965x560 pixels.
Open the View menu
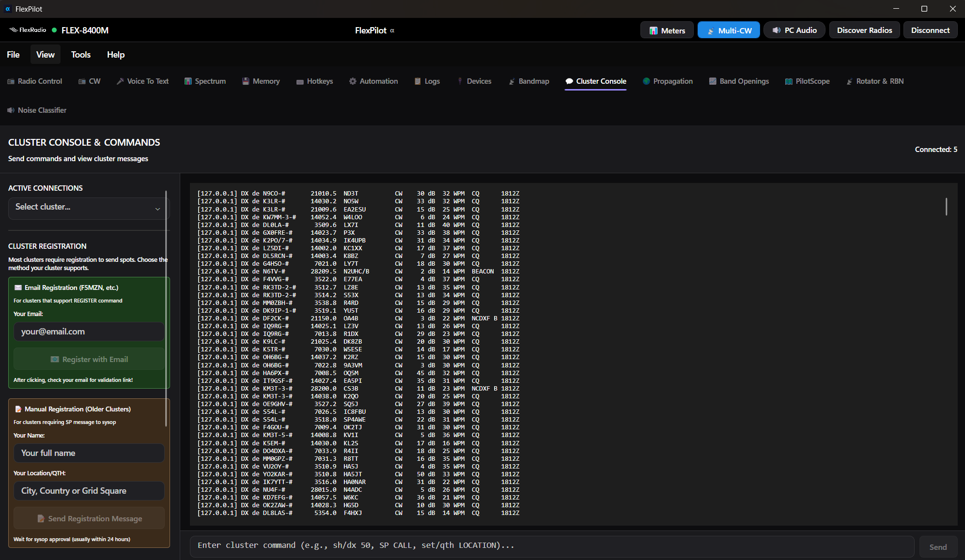[45, 55]
